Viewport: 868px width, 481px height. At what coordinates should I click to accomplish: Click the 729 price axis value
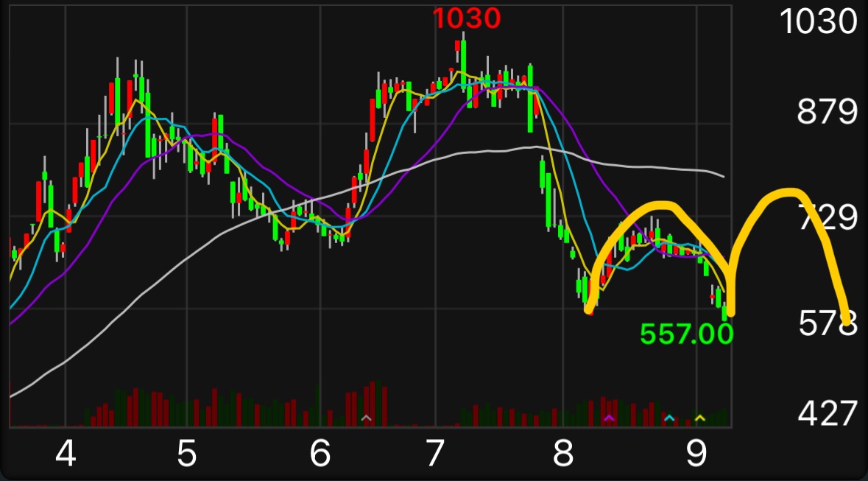(x=827, y=217)
